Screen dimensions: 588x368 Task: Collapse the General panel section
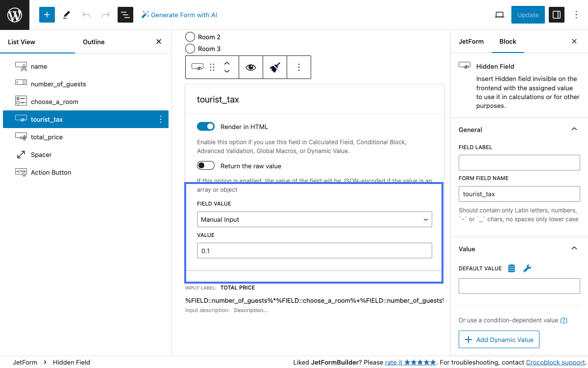(574, 130)
